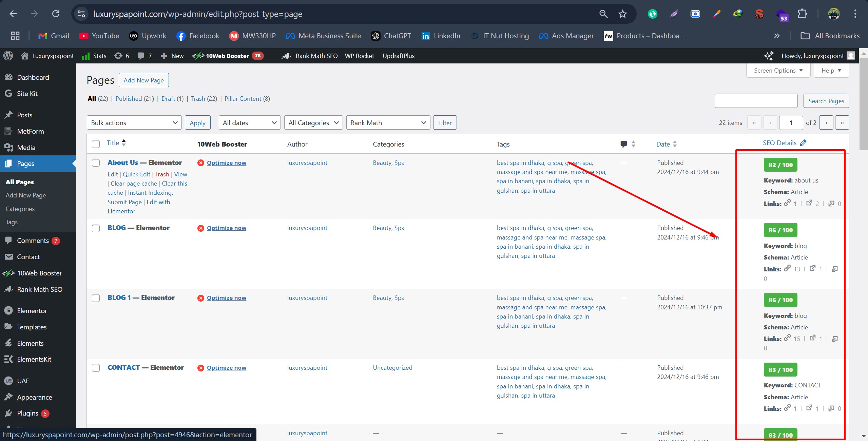Open Elementor in the sidebar
Image resolution: width=868 pixels, height=441 pixels.
click(x=32, y=310)
